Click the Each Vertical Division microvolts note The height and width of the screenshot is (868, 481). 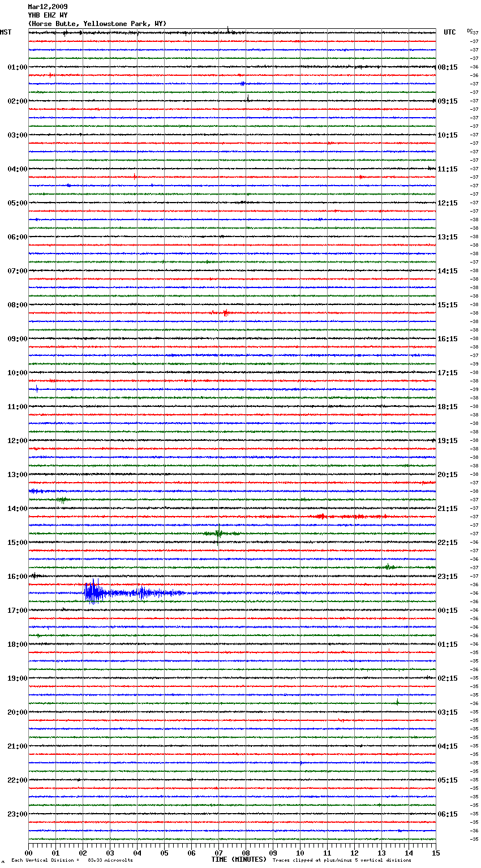(72, 860)
